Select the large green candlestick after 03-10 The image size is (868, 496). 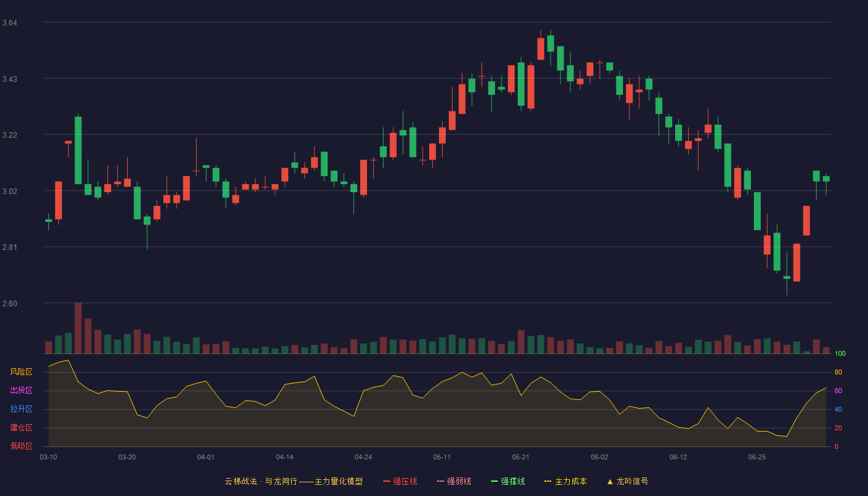(x=78, y=150)
